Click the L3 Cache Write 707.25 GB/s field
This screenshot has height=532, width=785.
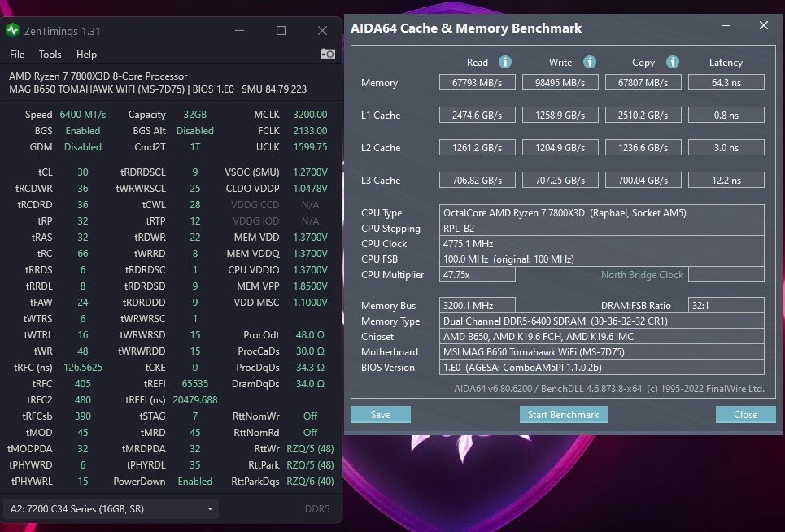pyautogui.click(x=560, y=180)
